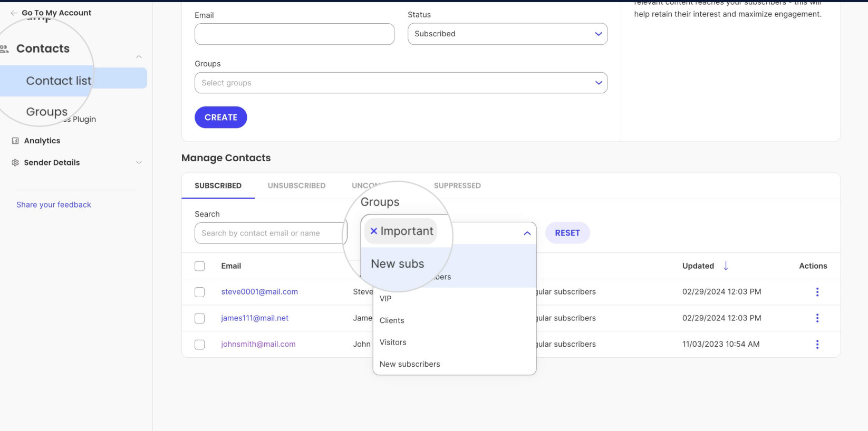Open actions menu for james111@mail.net row

click(x=817, y=318)
